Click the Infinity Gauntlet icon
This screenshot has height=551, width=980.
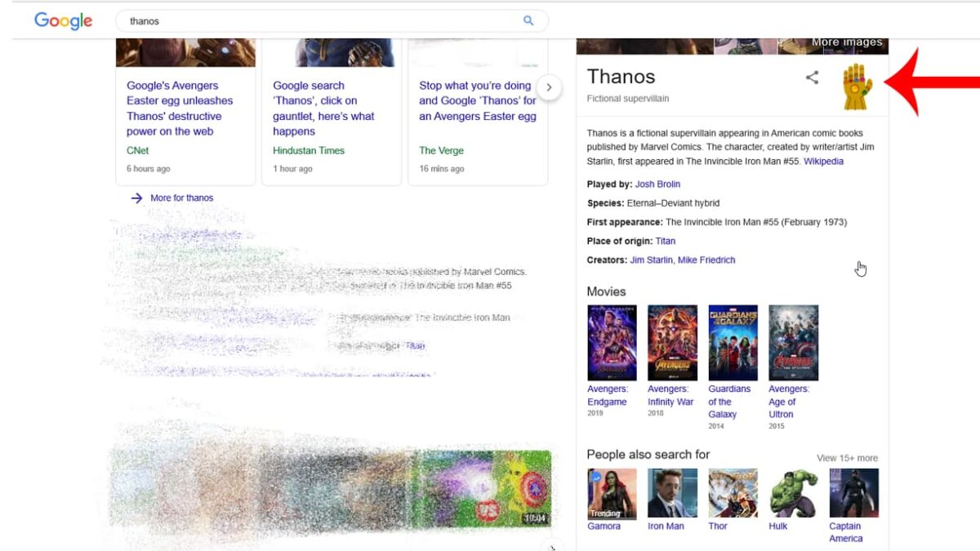coord(857,86)
